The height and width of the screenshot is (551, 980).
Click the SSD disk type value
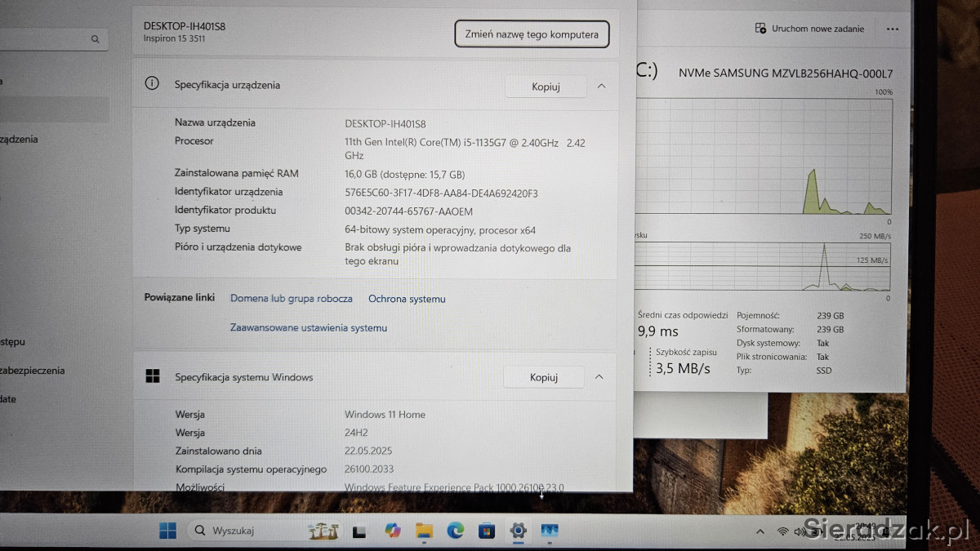pyautogui.click(x=824, y=371)
